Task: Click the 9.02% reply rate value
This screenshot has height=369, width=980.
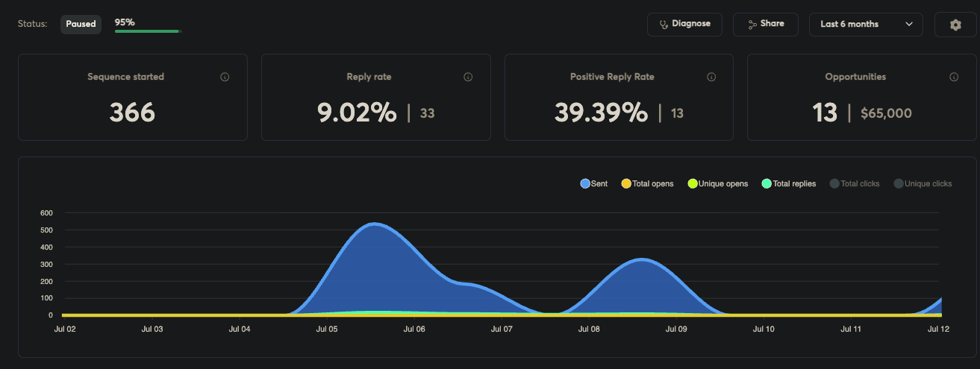Action: [x=357, y=113]
